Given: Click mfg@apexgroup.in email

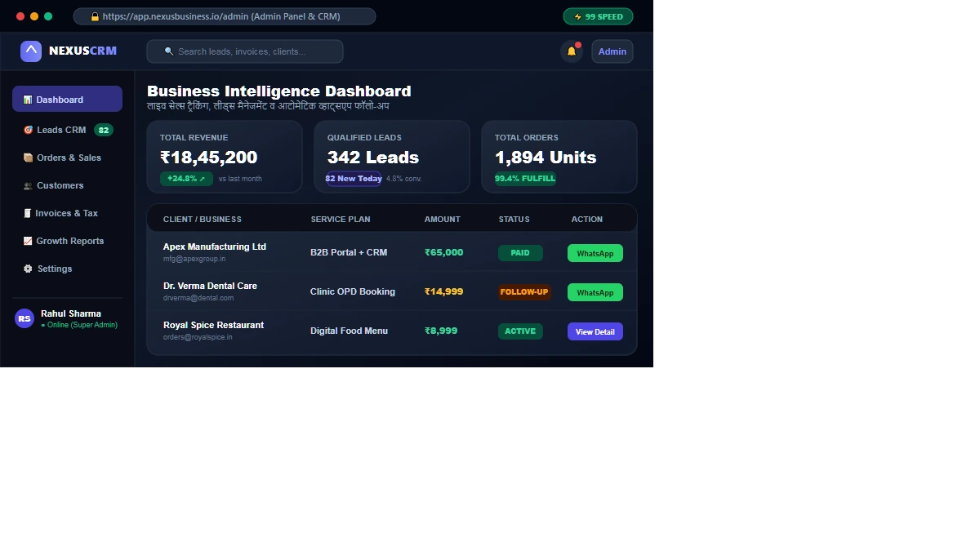Looking at the screenshot, I should [194, 259].
